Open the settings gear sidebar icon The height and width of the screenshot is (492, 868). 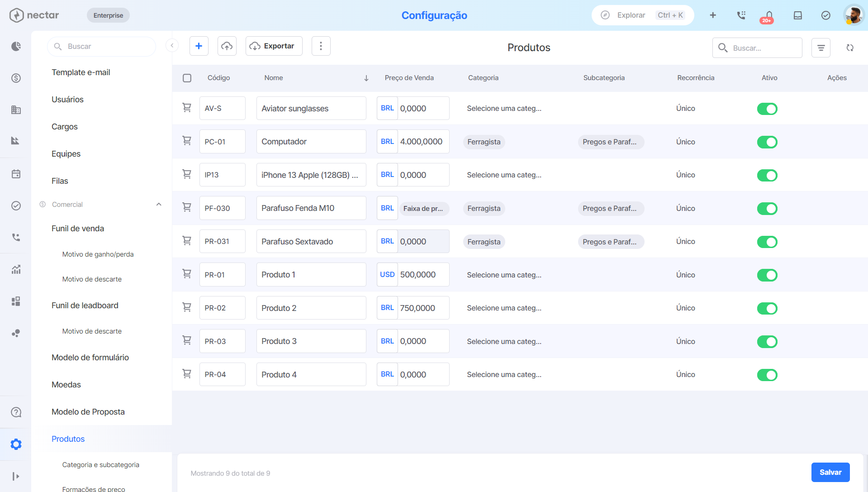pyautogui.click(x=16, y=444)
